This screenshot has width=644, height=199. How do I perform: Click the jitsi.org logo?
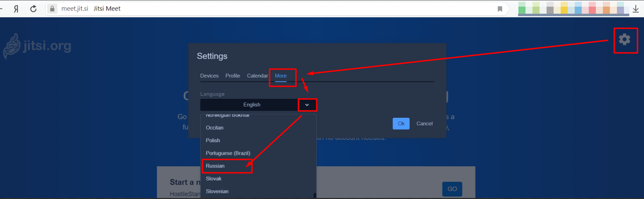[x=38, y=46]
